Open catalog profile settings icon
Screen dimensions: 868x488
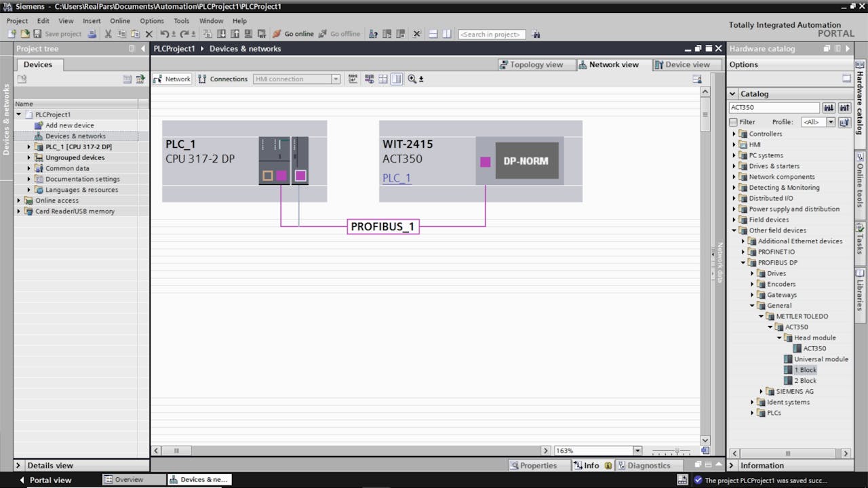tap(844, 122)
